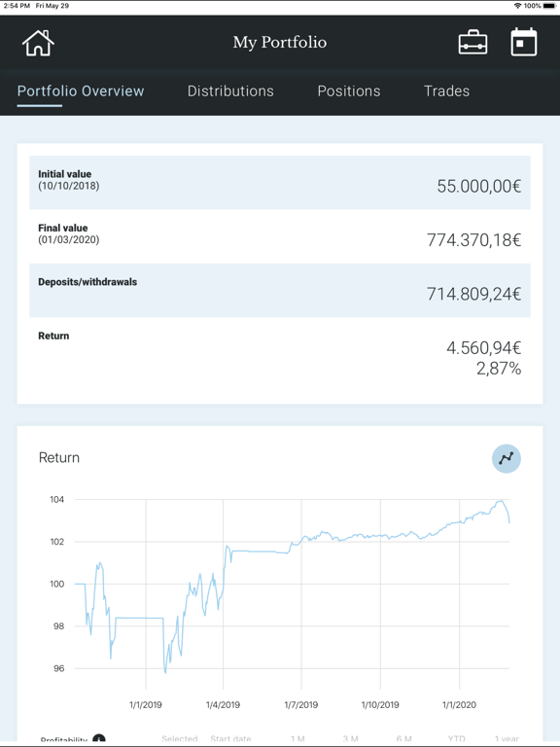The height and width of the screenshot is (747, 560).
Task: Tap the Fri May 29 date in status bar
Action: click(x=52, y=6)
